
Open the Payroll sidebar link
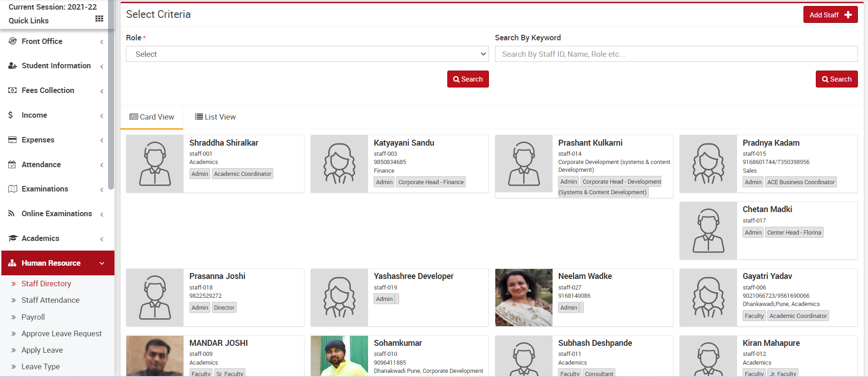(33, 317)
